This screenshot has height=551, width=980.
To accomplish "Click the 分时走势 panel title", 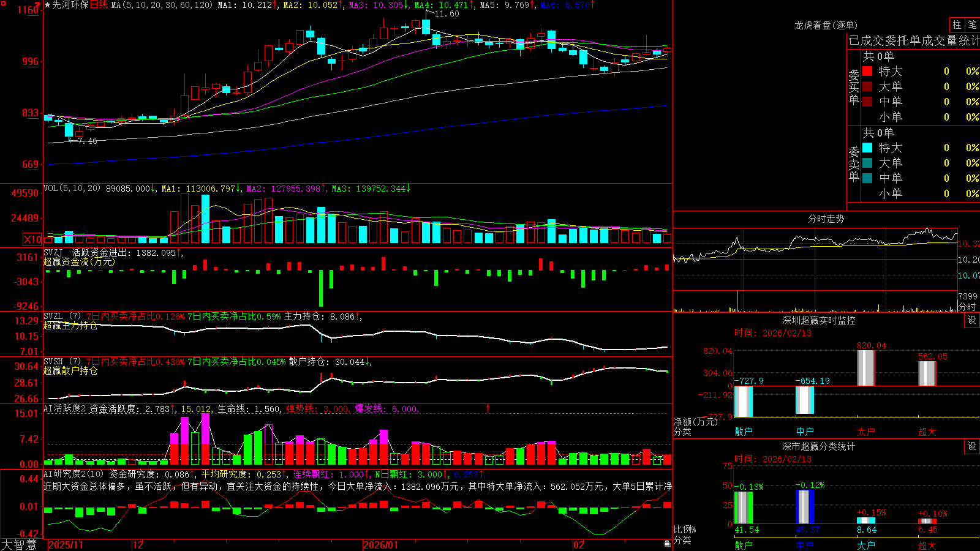I will coord(826,219).
